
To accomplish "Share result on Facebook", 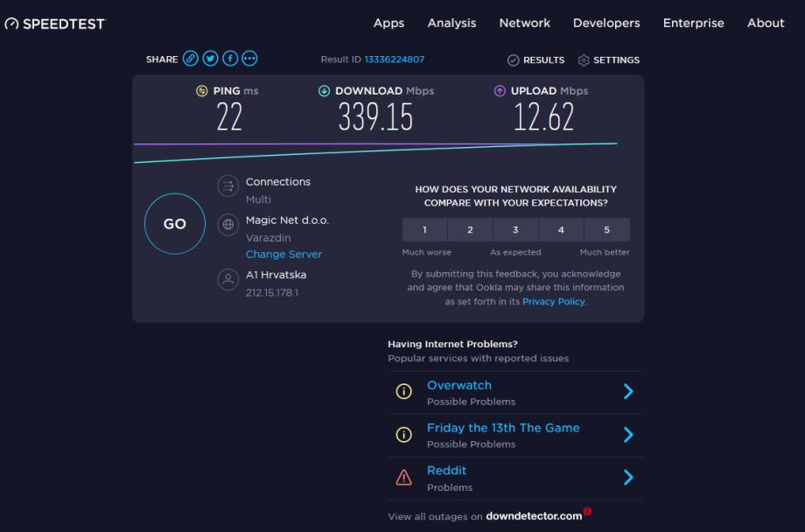I will (x=230, y=59).
